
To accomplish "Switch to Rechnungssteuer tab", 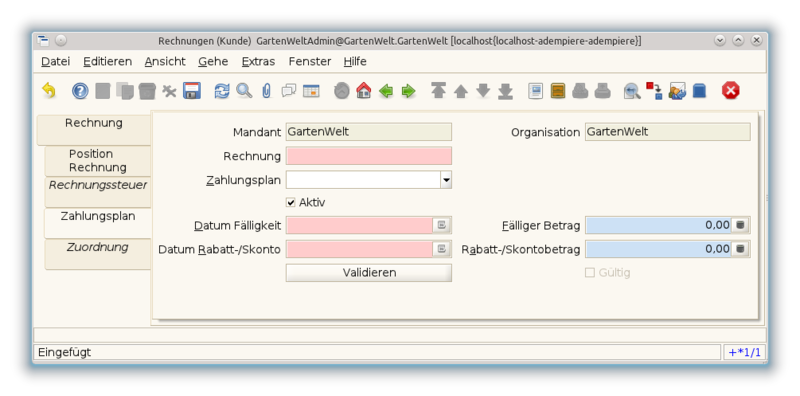I will [x=98, y=192].
